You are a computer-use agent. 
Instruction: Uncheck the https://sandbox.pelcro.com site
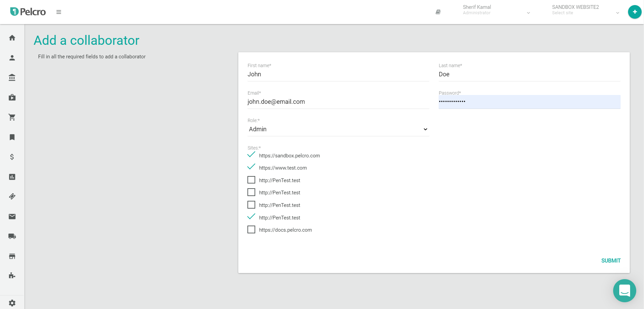251,155
